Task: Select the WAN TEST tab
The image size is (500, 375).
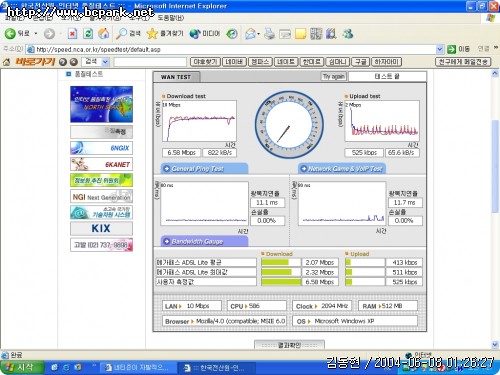Action: click(x=176, y=77)
